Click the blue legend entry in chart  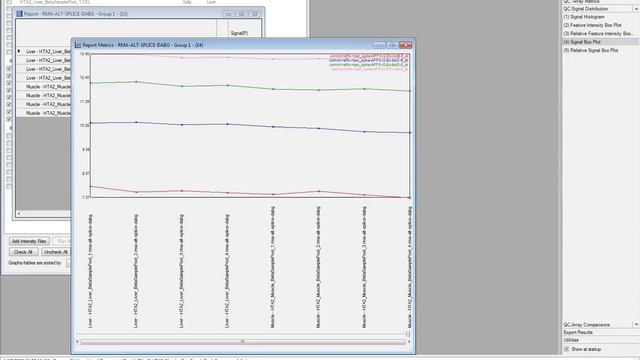369,60
